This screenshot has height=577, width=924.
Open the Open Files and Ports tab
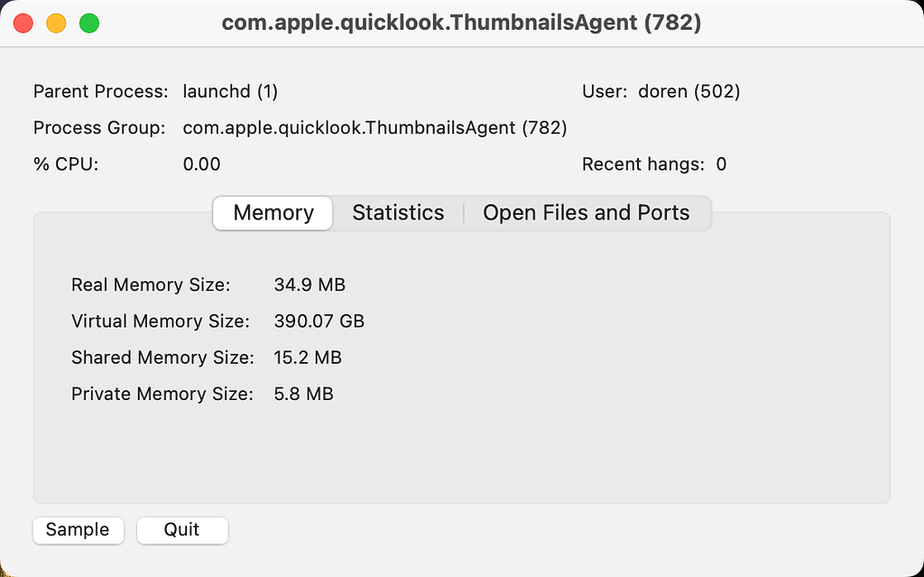586,213
